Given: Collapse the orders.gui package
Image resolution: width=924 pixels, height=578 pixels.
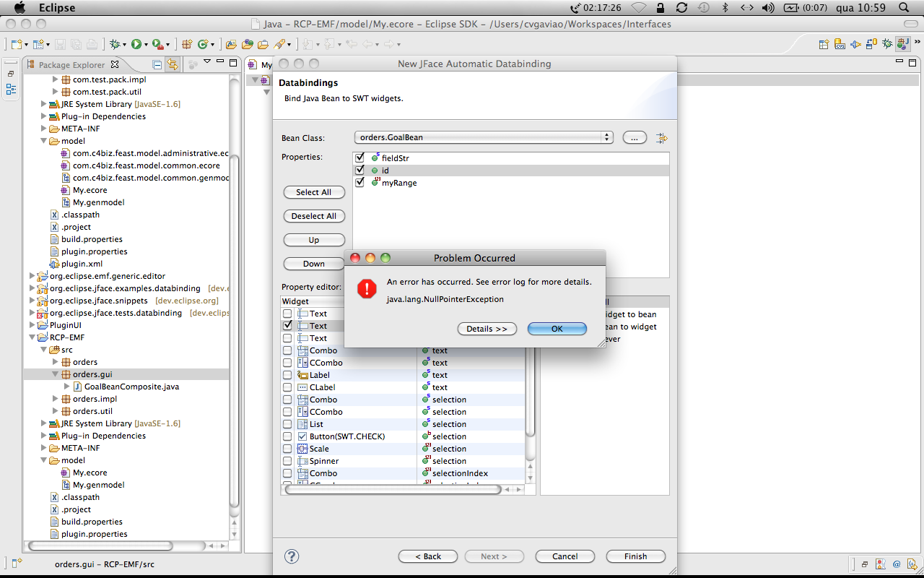Looking at the screenshot, I should (x=55, y=374).
